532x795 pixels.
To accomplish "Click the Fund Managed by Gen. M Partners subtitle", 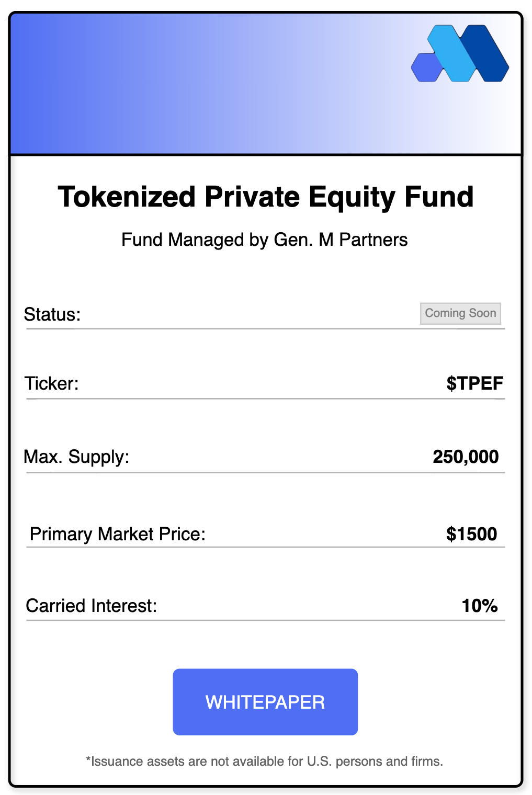I will tap(264, 240).
